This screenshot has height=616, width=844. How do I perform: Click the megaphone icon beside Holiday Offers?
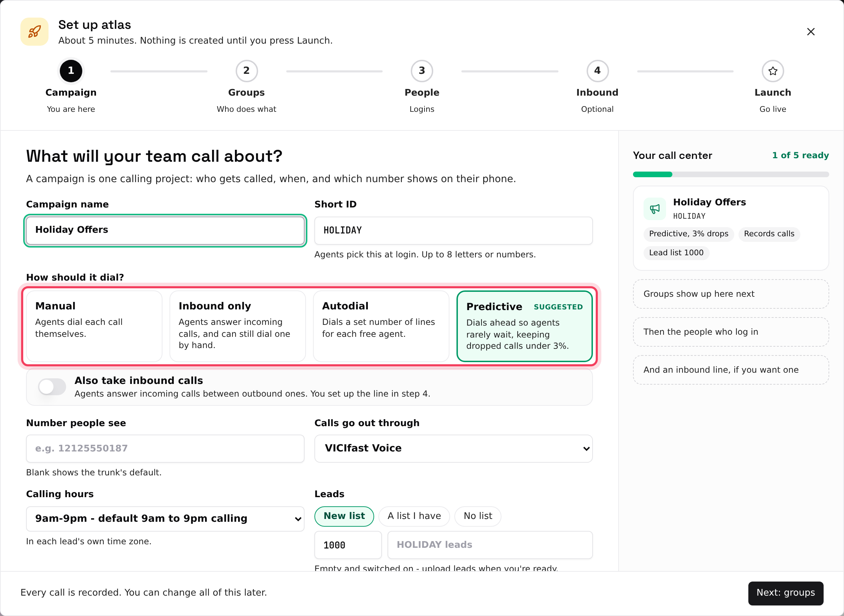(x=654, y=209)
